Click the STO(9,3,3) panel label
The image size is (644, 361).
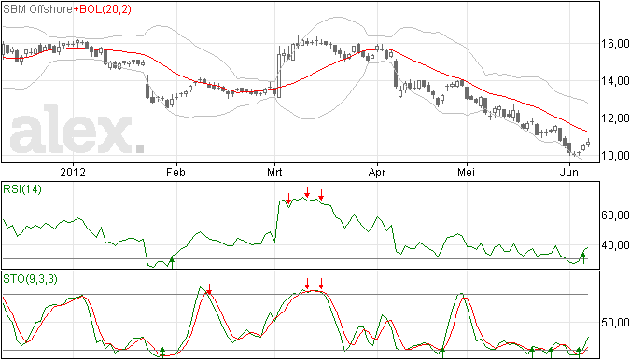(31, 279)
